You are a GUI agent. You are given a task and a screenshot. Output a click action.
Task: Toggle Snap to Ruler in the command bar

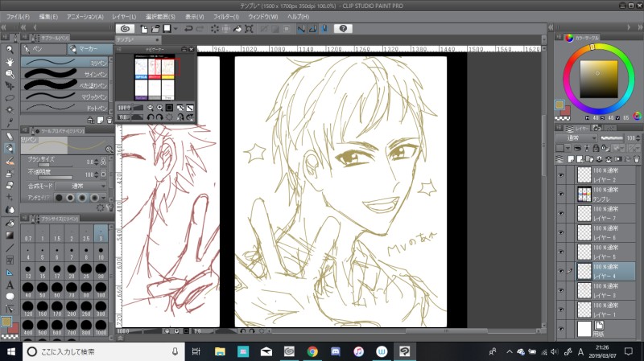click(x=301, y=29)
